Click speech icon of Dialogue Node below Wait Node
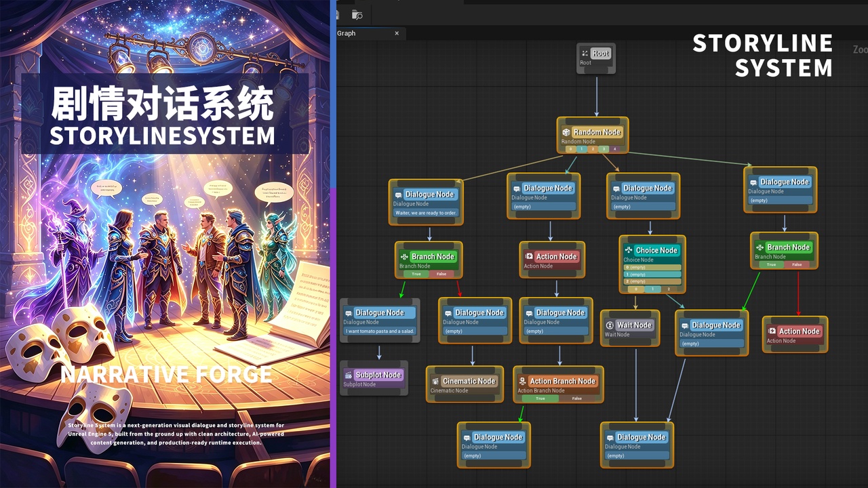Screen dimensions: 868x488 coord(610,438)
